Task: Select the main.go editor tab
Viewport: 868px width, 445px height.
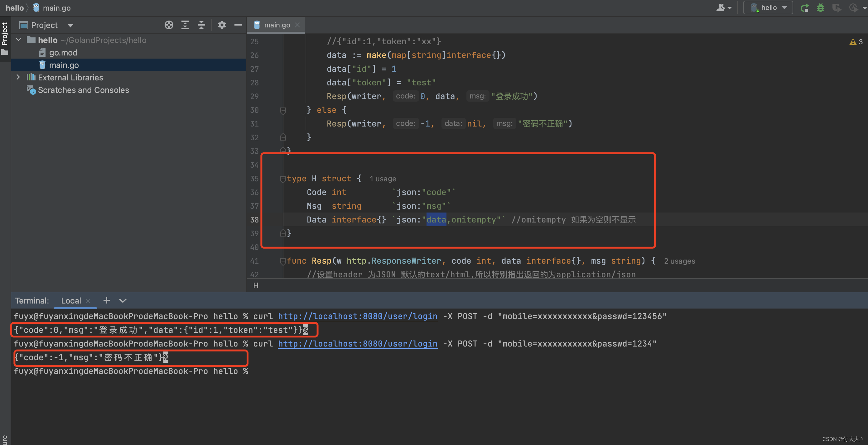Action: pyautogui.click(x=276, y=25)
